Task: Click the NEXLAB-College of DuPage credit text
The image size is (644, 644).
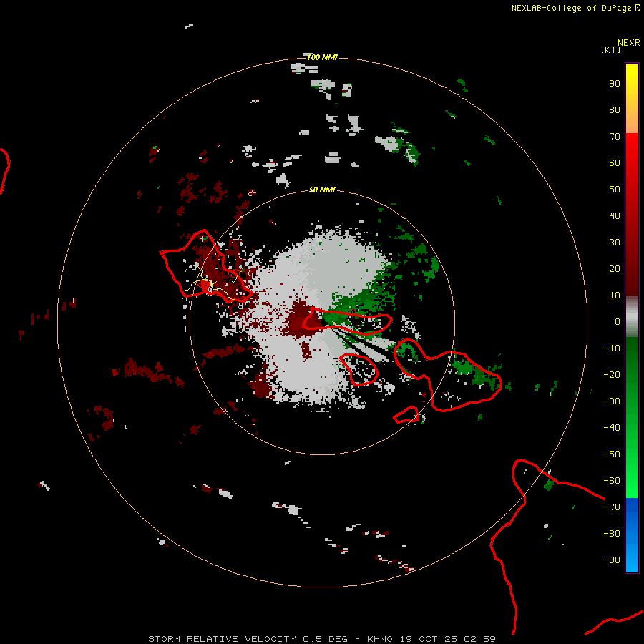Action: tap(572, 8)
